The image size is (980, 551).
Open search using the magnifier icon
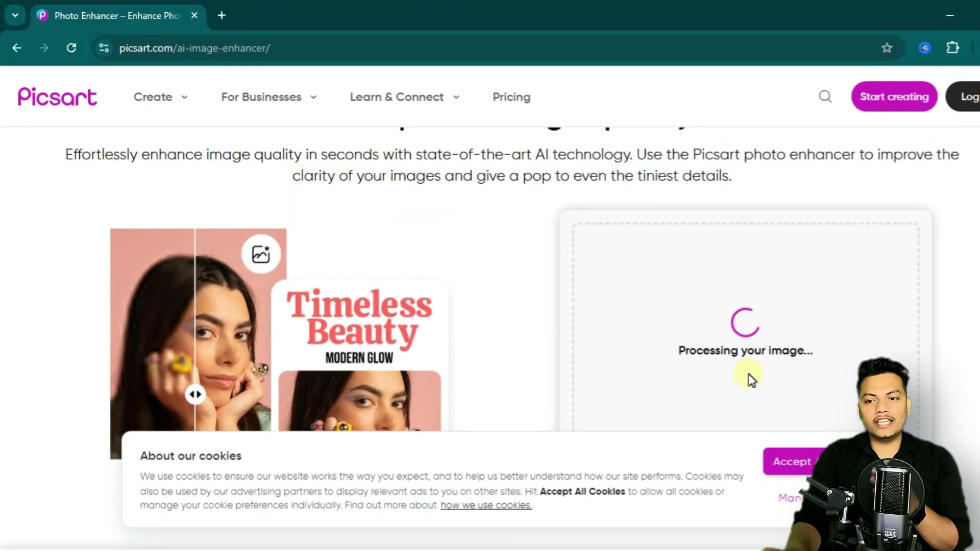coord(825,96)
